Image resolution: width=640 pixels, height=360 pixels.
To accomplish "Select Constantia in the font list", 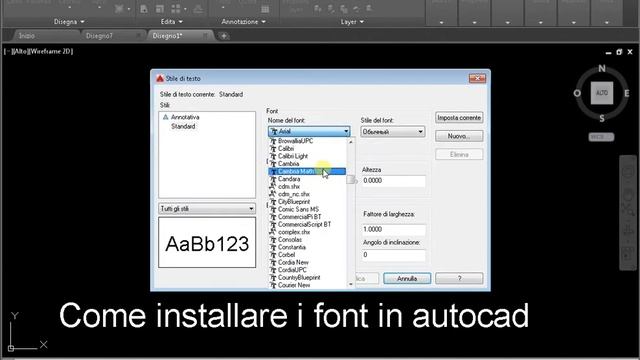I will tap(307, 247).
